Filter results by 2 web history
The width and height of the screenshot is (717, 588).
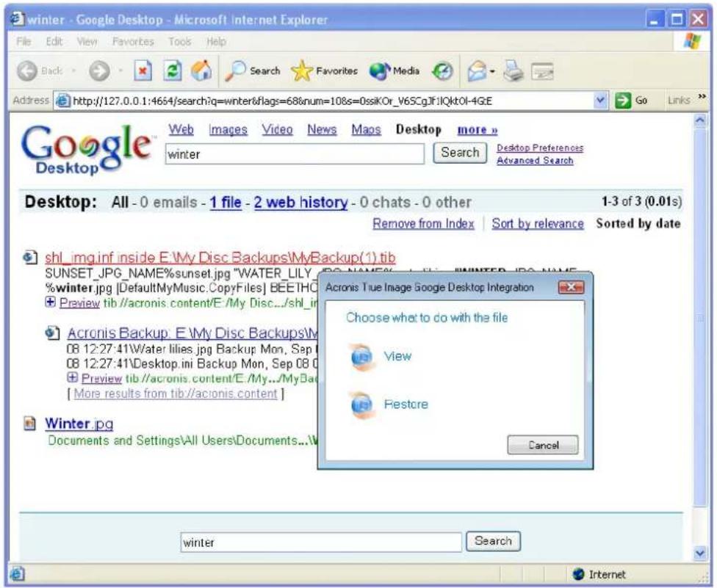click(x=301, y=203)
